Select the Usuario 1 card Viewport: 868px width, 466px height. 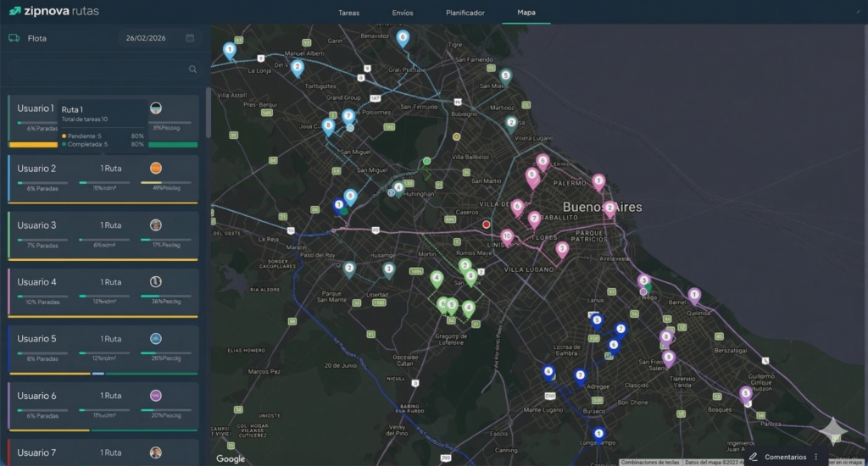103,122
